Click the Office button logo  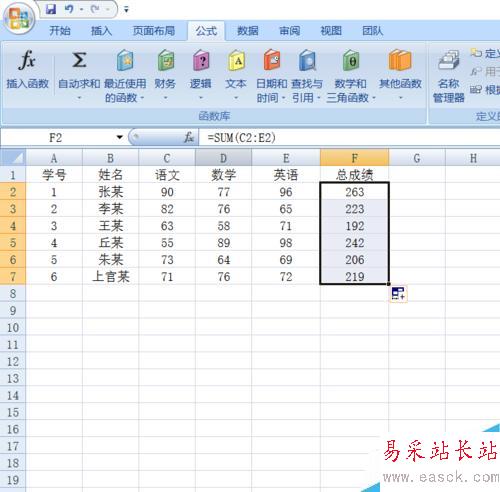click(x=18, y=19)
